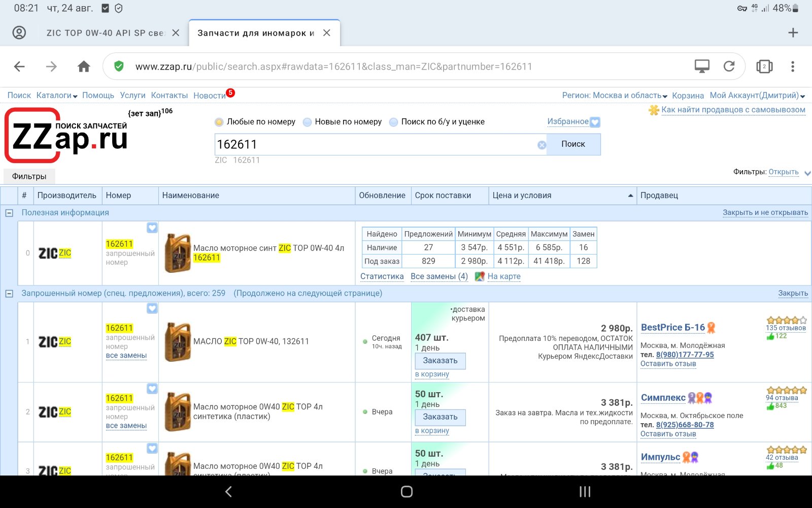Collapse the Запрошенный номер section
This screenshot has height=508, width=812.
pos(9,294)
